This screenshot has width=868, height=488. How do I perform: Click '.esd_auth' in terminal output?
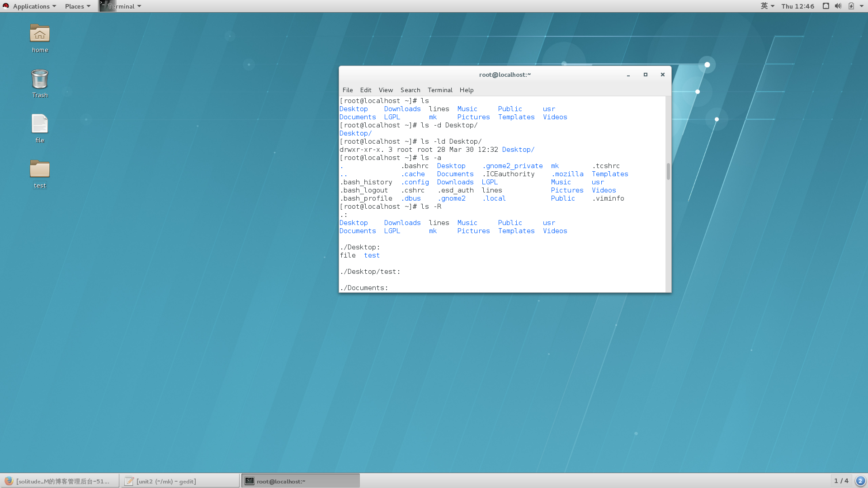(x=455, y=190)
